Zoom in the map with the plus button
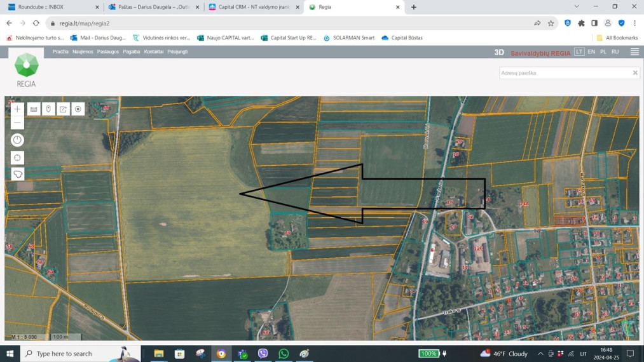The image size is (644, 362). click(x=17, y=109)
